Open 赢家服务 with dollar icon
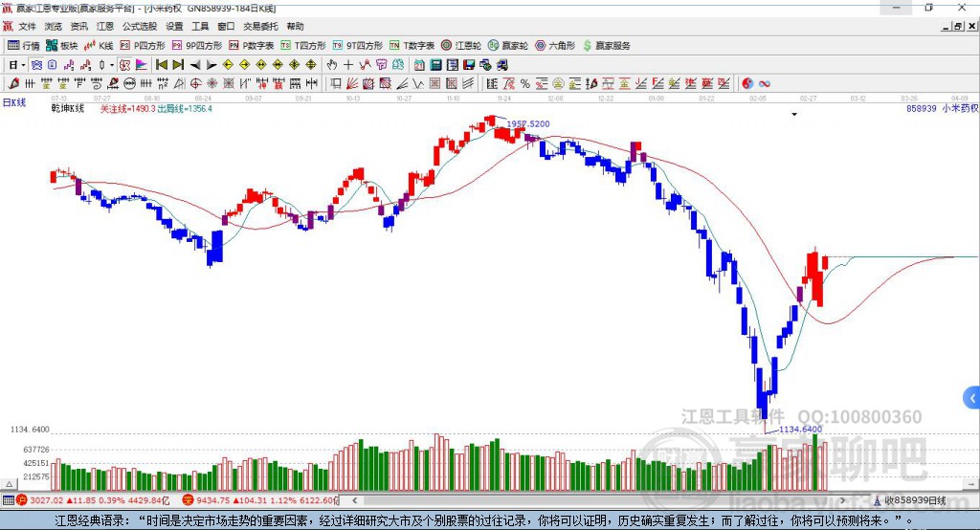The height and width of the screenshot is (530, 980). coord(606,46)
